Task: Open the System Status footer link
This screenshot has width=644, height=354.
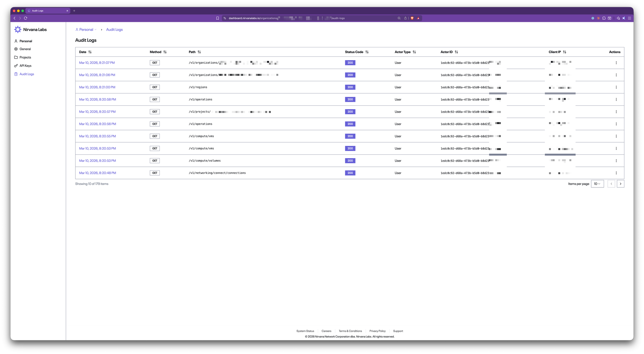Action: click(305, 331)
